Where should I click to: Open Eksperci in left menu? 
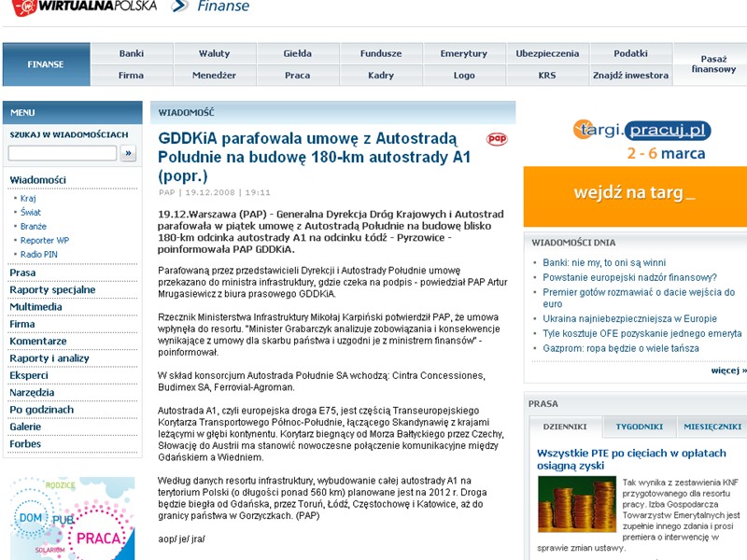(29, 376)
